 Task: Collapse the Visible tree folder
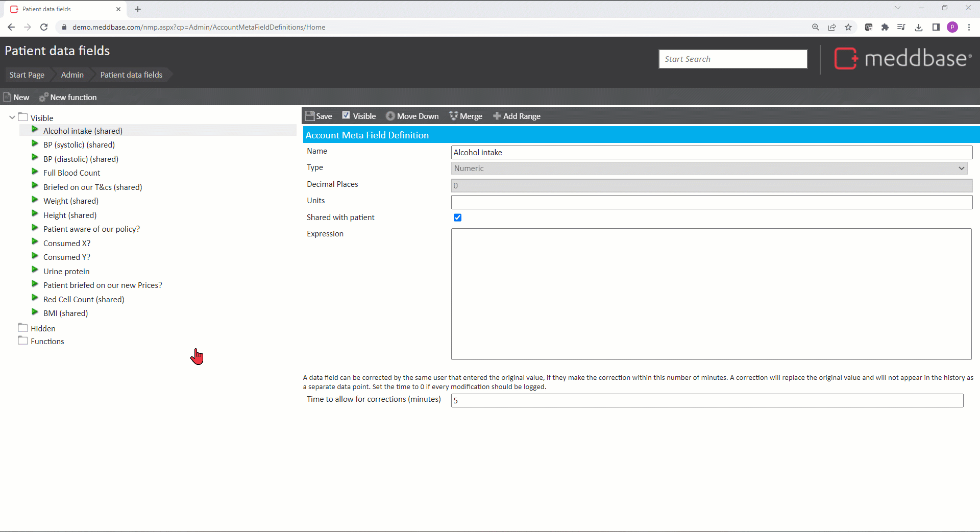click(x=12, y=117)
